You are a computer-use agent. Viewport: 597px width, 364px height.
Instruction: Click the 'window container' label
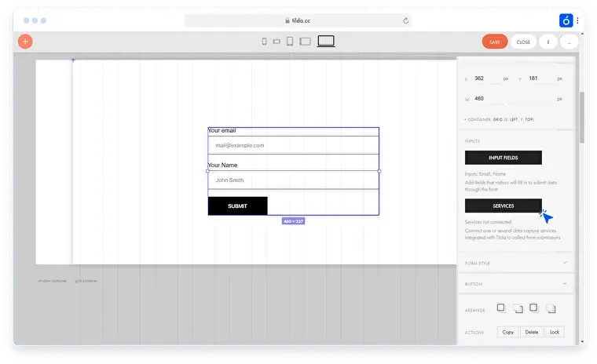coord(53,281)
